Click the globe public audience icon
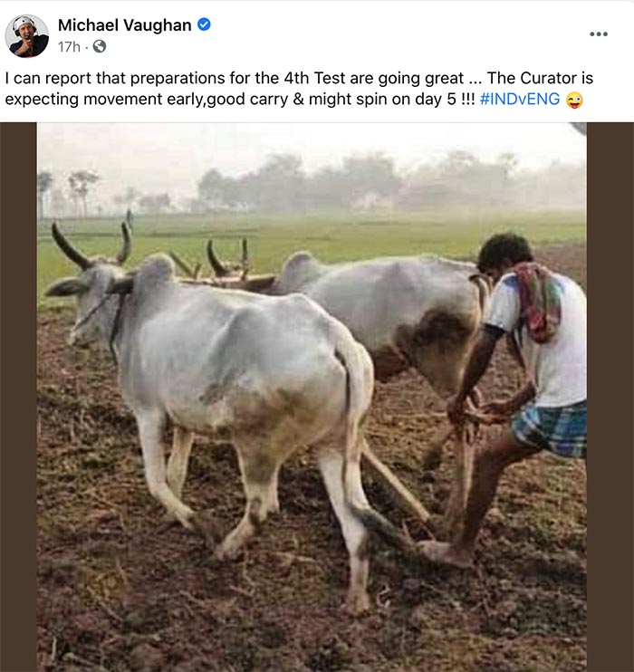The height and width of the screenshot is (672, 634). click(100, 46)
